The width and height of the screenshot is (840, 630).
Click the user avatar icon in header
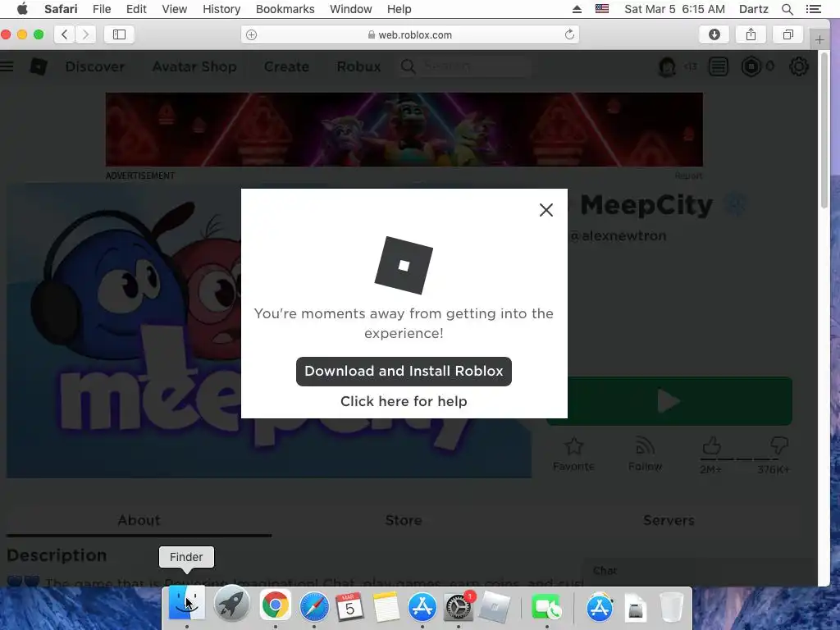(667, 66)
